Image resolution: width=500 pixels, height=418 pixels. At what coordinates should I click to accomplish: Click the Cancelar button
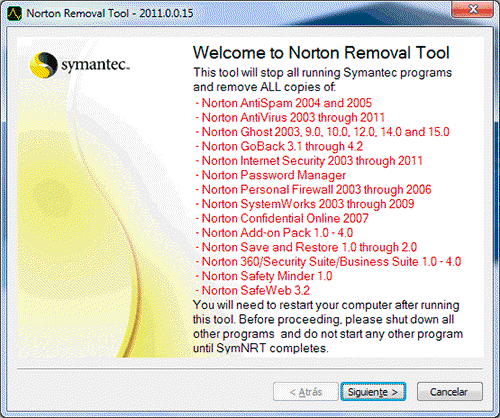[x=449, y=392]
